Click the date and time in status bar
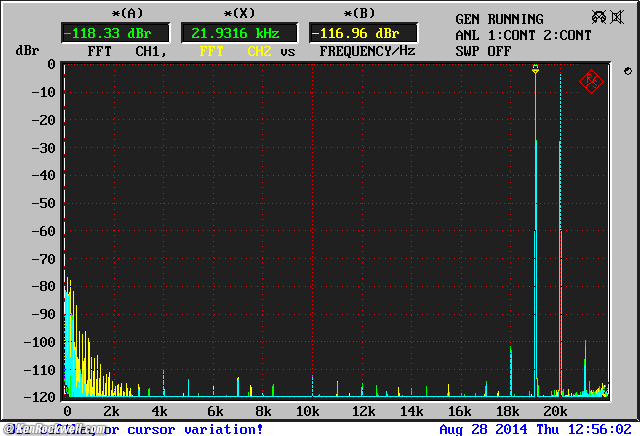Screen dimensions: 640x436 pos(535,429)
